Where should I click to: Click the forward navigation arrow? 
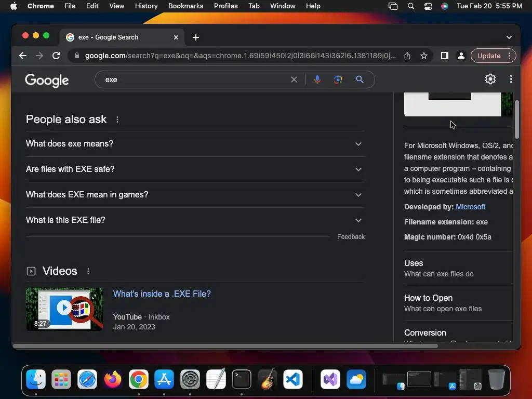point(39,56)
